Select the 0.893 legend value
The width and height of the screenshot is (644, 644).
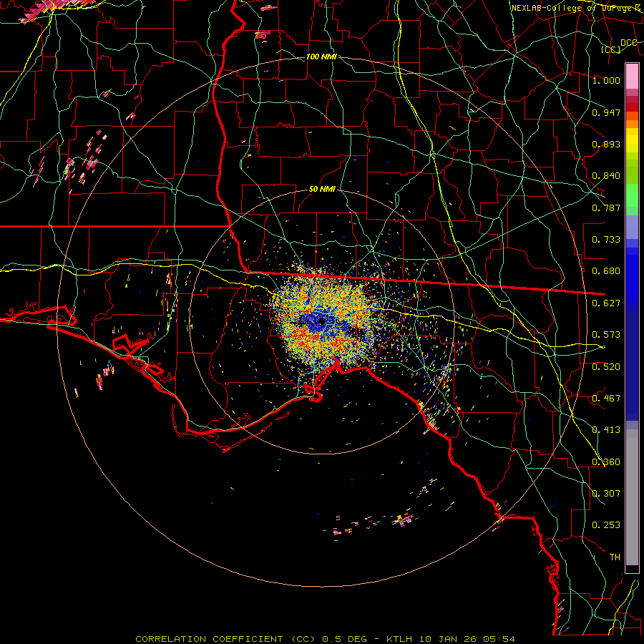606,144
